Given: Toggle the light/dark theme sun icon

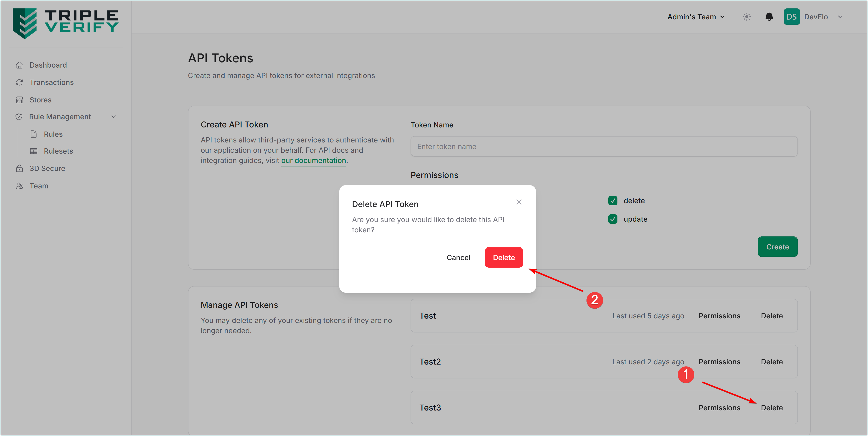Looking at the screenshot, I should click(x=747, y=17).
